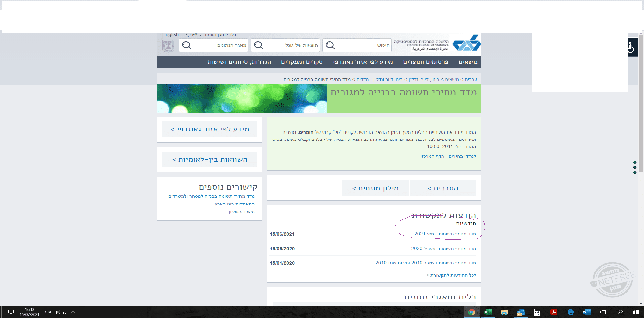Open the פרסומים ומוצרים navigation menu

click(x=426, y=62)
